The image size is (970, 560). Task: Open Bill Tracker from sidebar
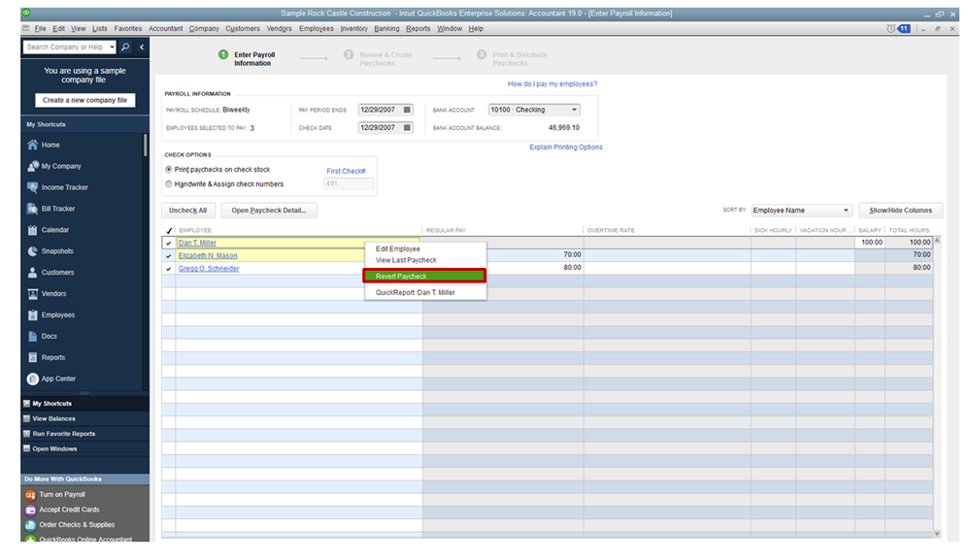point(32,209)
